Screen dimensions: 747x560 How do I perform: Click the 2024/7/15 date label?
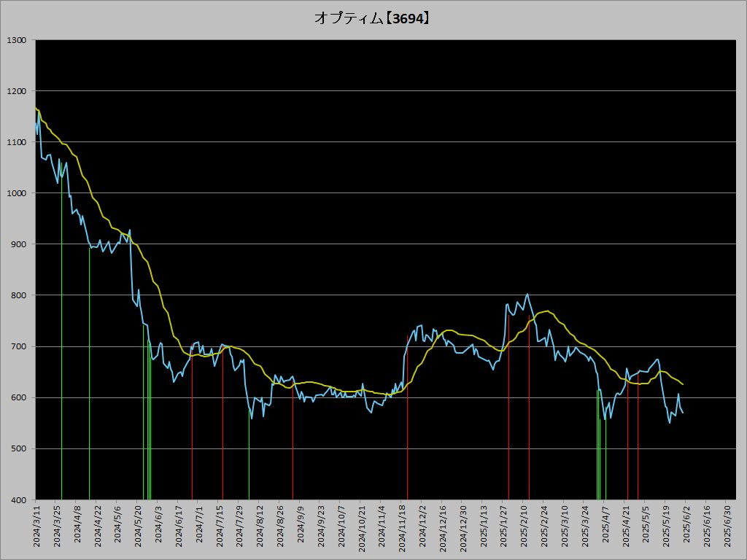click(x=220, y=525)
